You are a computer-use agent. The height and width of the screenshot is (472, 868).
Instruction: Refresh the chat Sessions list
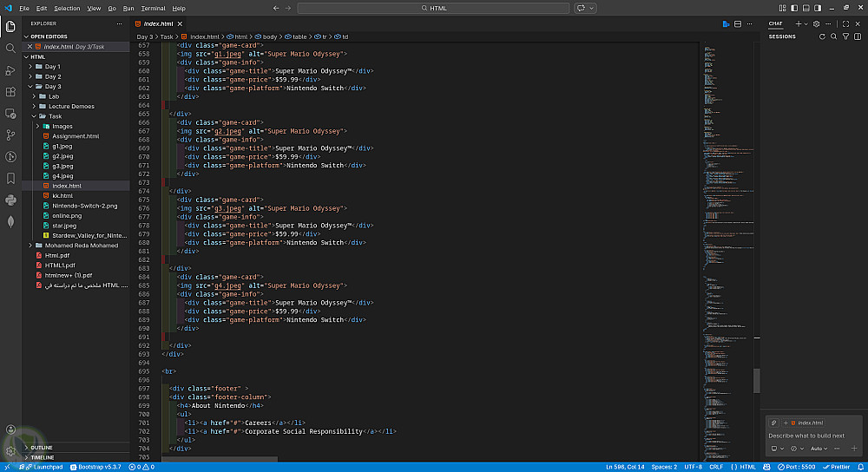tap(822, 36)
